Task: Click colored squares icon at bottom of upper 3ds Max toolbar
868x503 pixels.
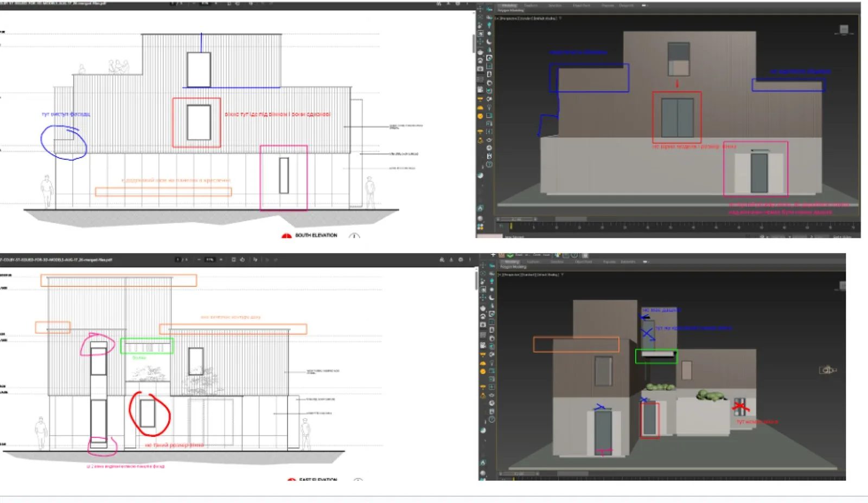Action: 481,227
